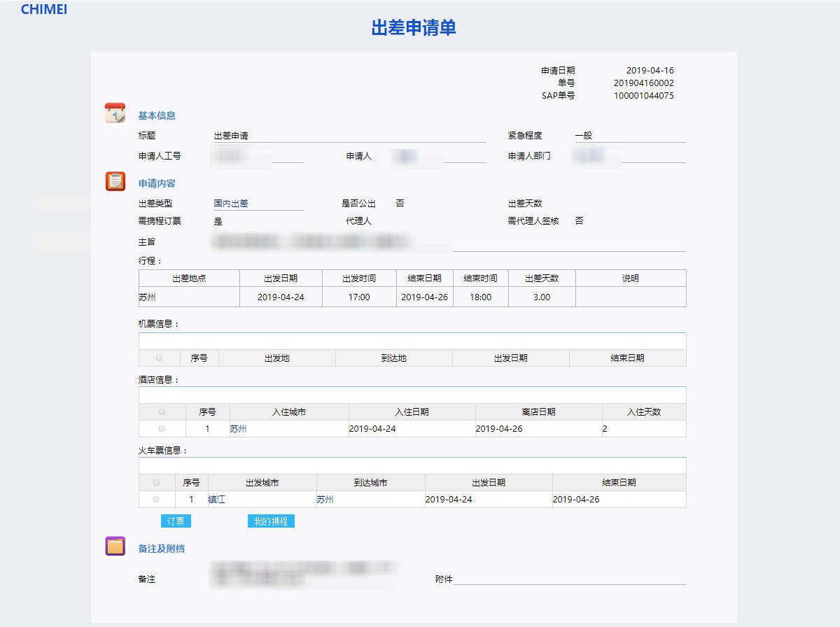Screen dimensions: 840x627
Task: Click the 单号 value 201904160002
Action: (644, 83)
